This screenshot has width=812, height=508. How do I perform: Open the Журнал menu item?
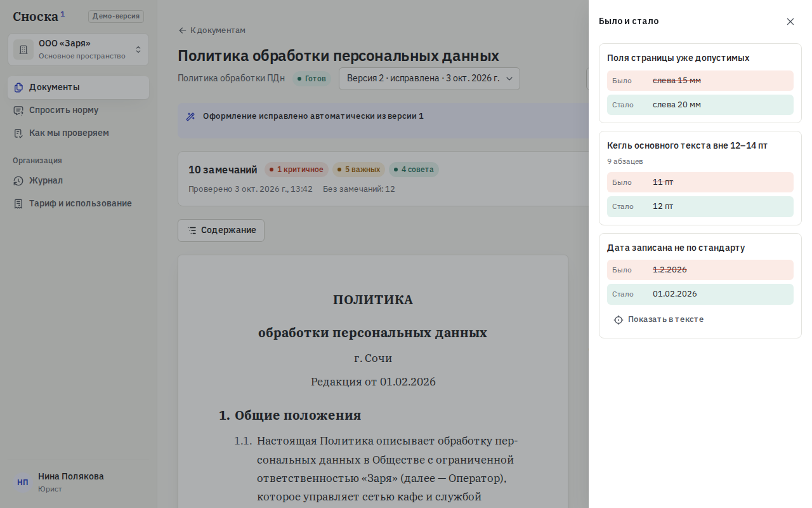coord(78,181)
